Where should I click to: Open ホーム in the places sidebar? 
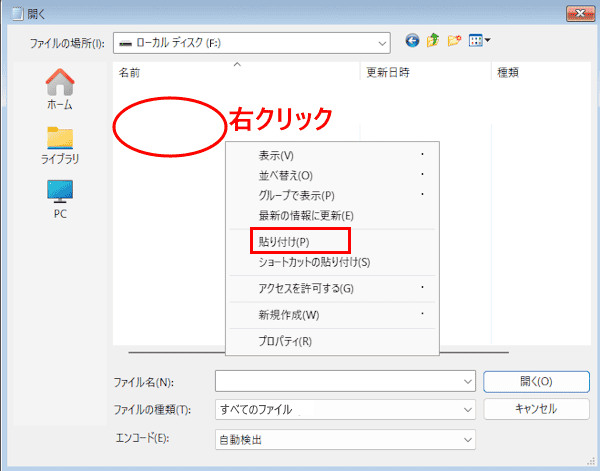[60, 89]
